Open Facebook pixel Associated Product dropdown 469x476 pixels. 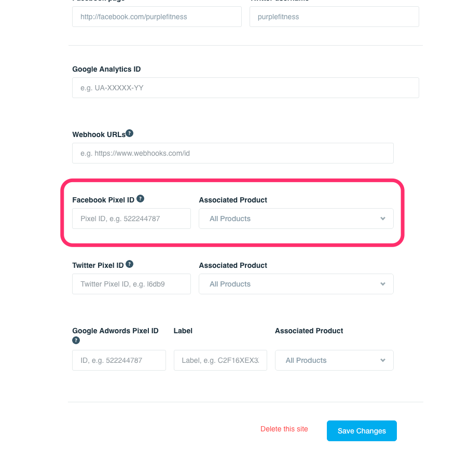[296, 219]
